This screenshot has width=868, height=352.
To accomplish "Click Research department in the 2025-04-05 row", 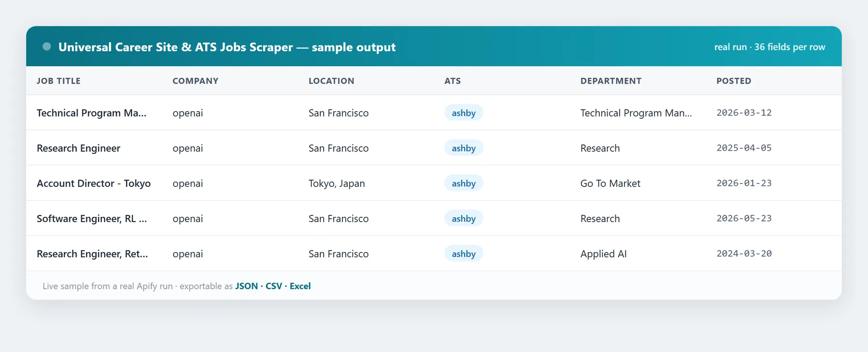I will tap(600, 148).
